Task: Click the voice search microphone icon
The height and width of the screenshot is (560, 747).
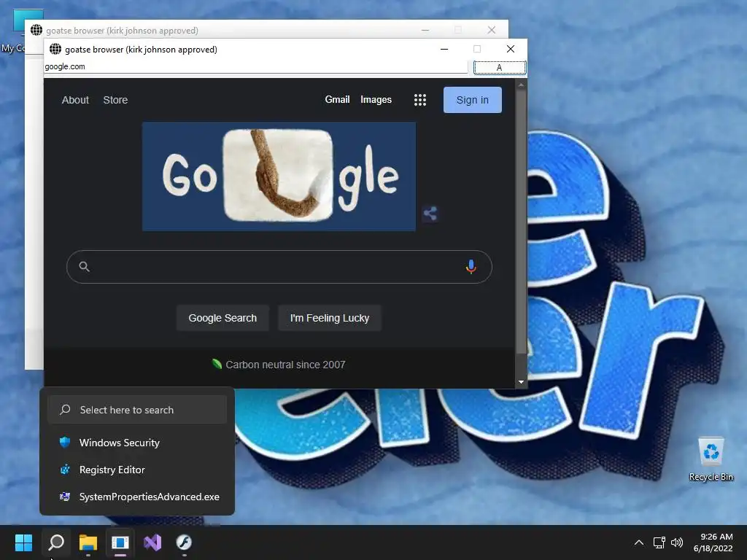Action: point(471,267)
